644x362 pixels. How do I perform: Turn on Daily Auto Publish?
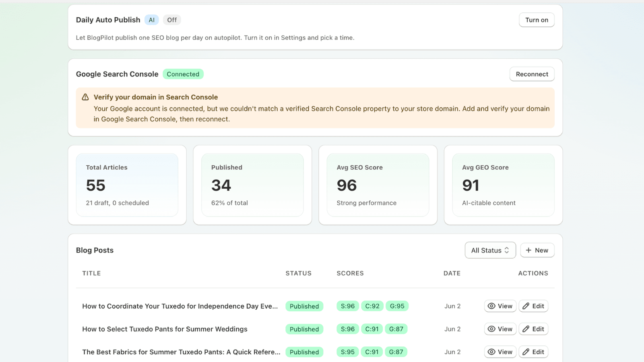537,20
